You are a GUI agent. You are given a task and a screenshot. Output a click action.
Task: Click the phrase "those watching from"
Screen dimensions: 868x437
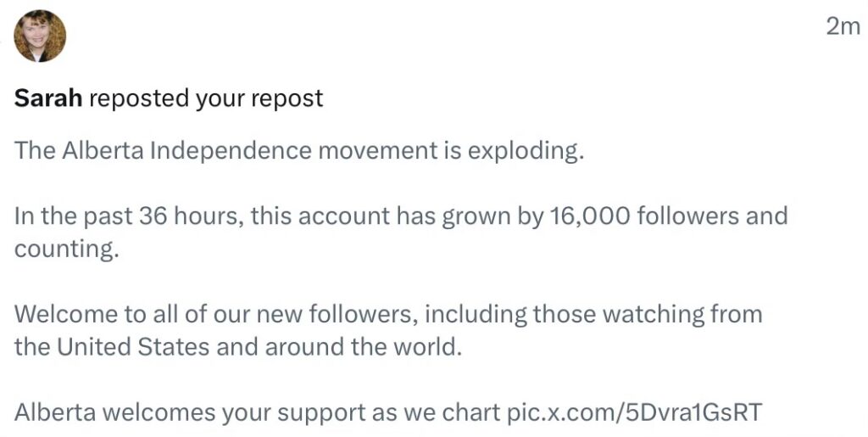click(x=647, y=314)
